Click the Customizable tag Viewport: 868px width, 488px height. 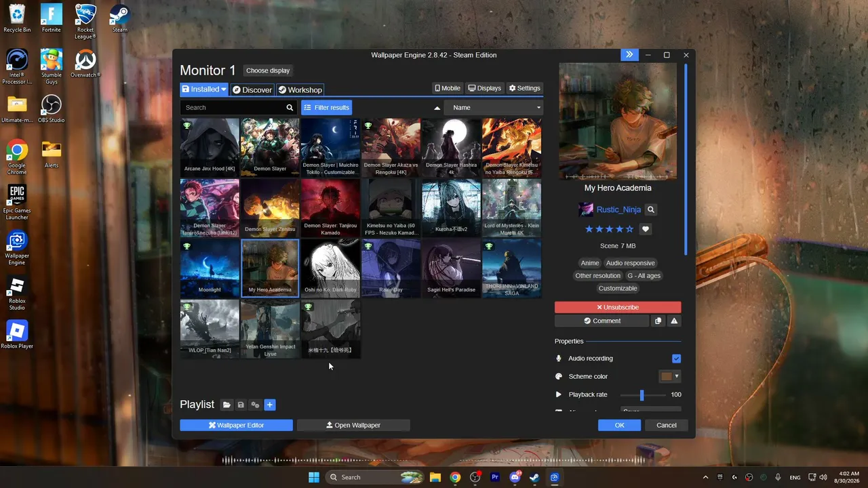pyautogui.click(x=618, y=288)
